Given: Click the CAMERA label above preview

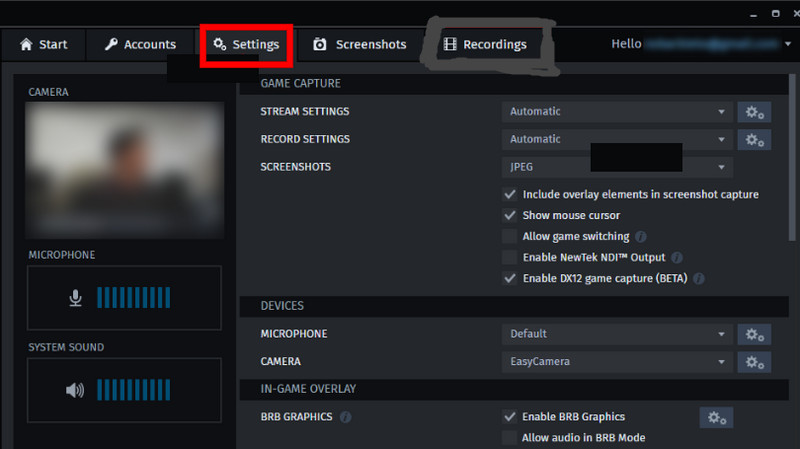Looking at the screenshot, I should pos(48,92).
